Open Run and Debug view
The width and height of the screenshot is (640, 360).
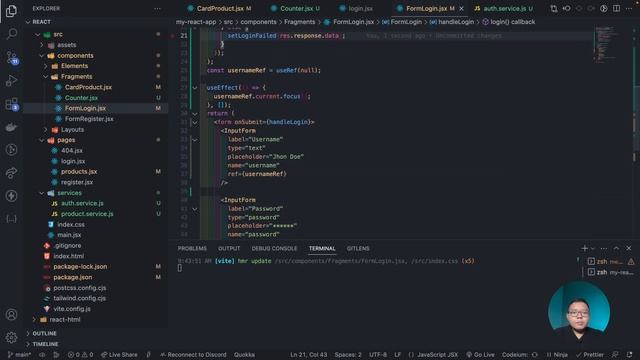coord(11,80)
